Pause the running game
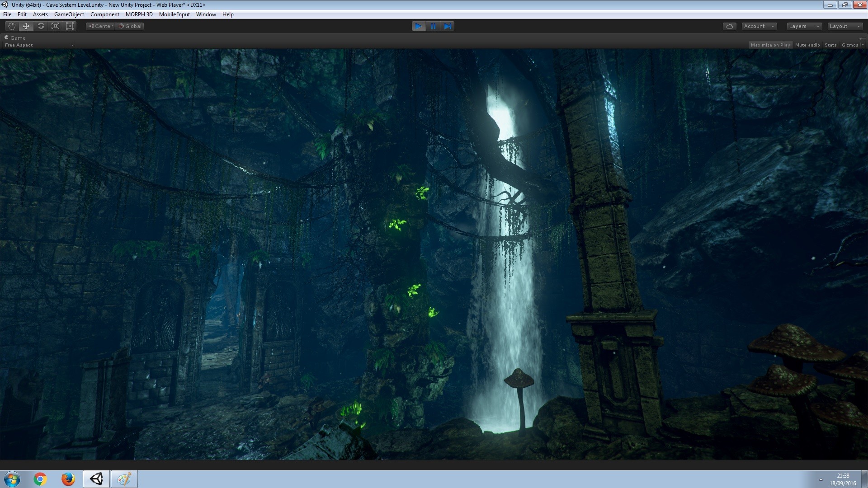This screenshot has height=488, width=868. click(433, 26)
